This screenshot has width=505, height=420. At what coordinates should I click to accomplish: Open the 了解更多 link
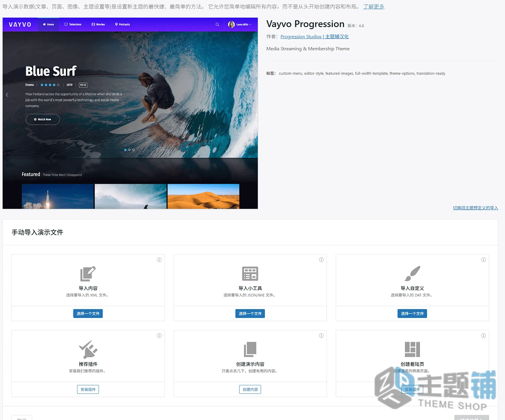(x=374, y=6)
